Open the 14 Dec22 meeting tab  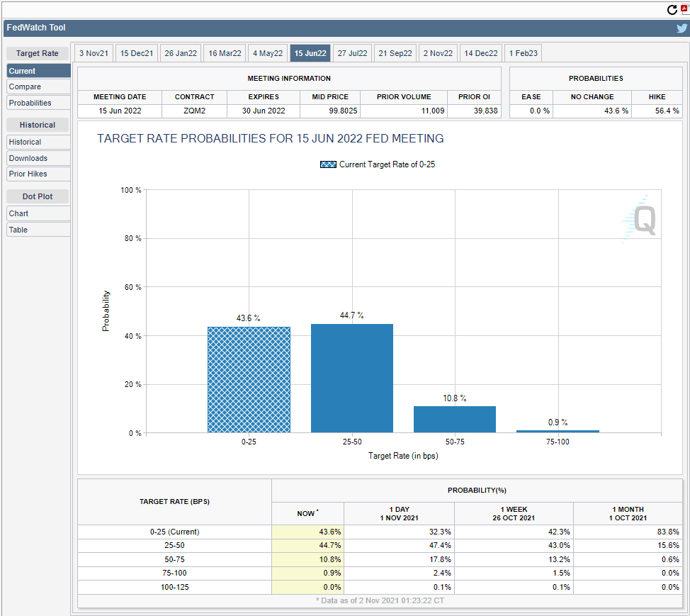481,53
